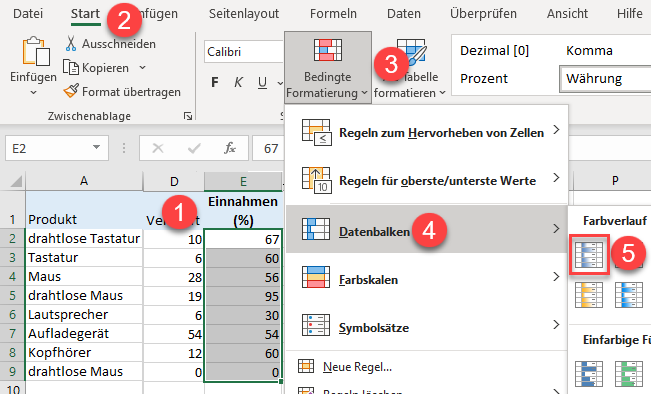Viewport: 651px width, 394px height.
Task: Choose blue gradient data bar
Action: 589,254
